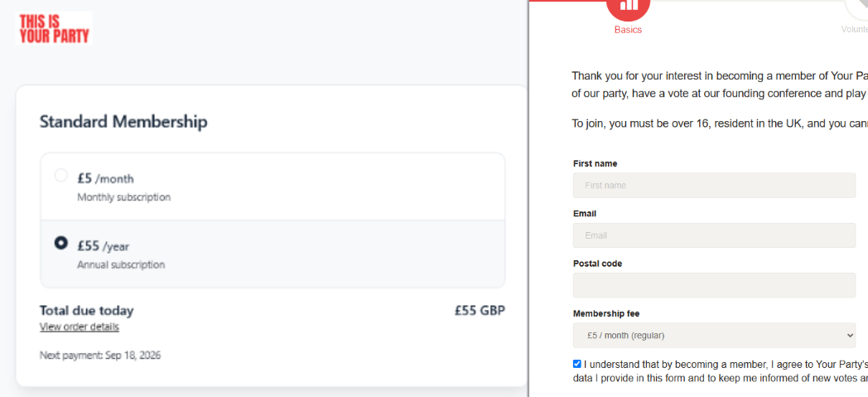Click the red Basics step icon
This screenshot has width=868, height=397.
[x=628, y=7]
